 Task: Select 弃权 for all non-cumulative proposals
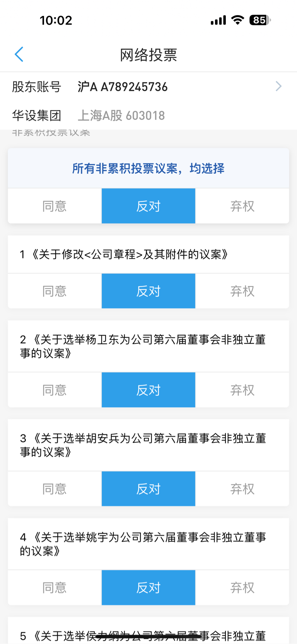click(242, 206)
